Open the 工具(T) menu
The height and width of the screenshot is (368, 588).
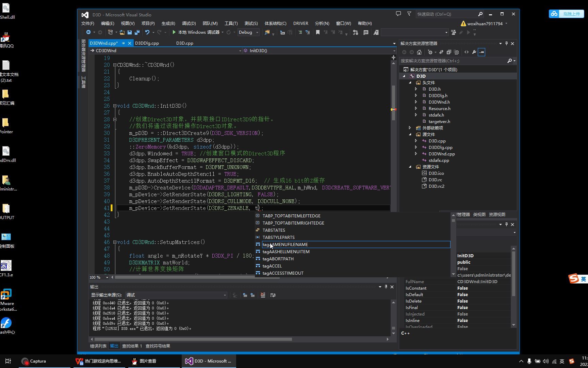pos(231,24)
